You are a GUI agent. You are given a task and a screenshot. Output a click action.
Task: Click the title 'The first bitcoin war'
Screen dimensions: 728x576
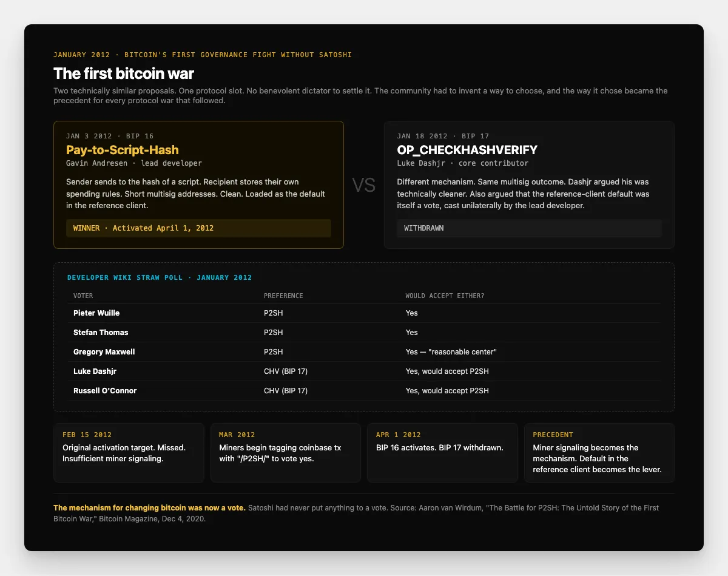[x=124, y=73]
